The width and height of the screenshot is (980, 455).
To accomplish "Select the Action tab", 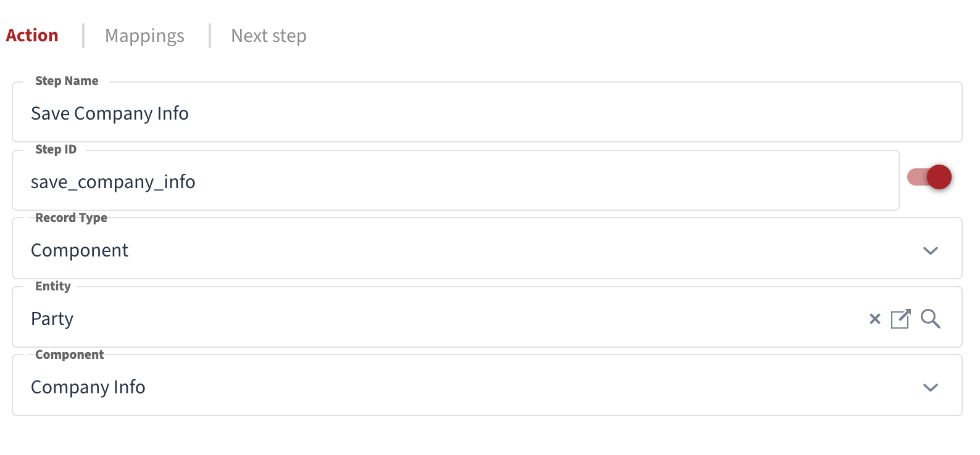I will point(31,36).
